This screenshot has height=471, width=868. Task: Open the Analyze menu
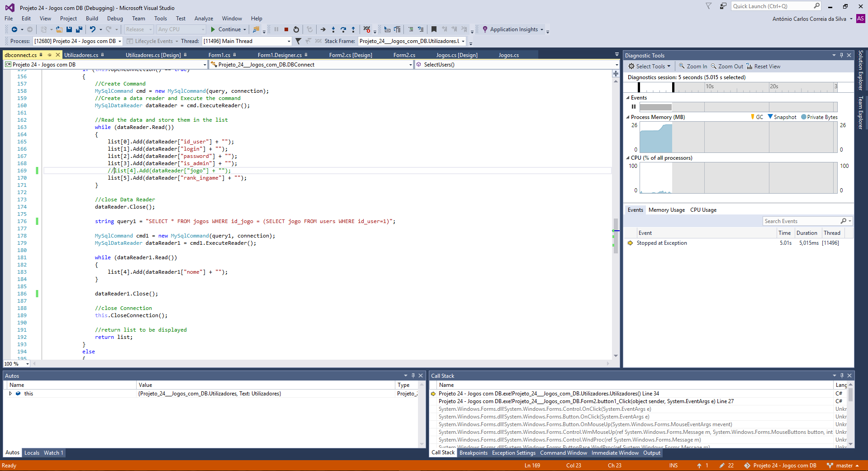point(204,19)
